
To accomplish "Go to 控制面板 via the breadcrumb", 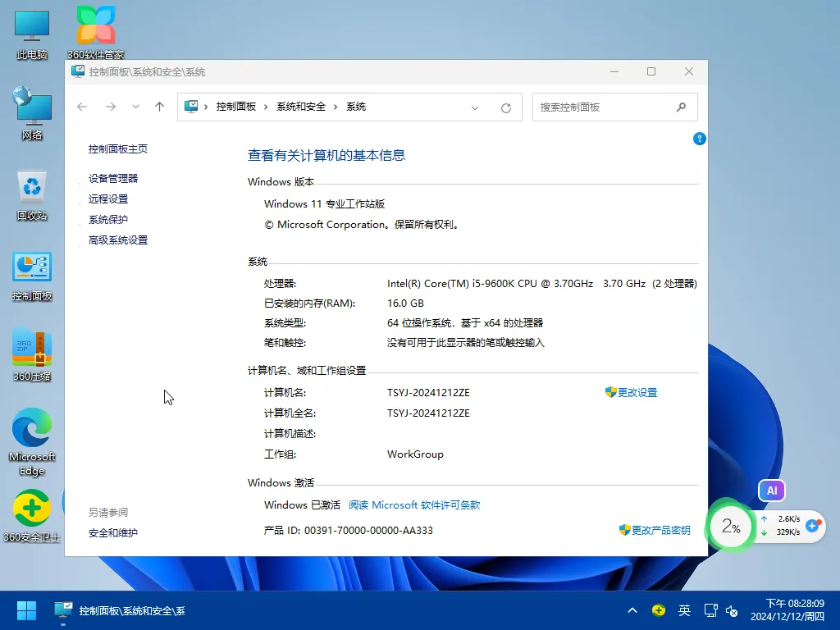I will tap(237, 107).
